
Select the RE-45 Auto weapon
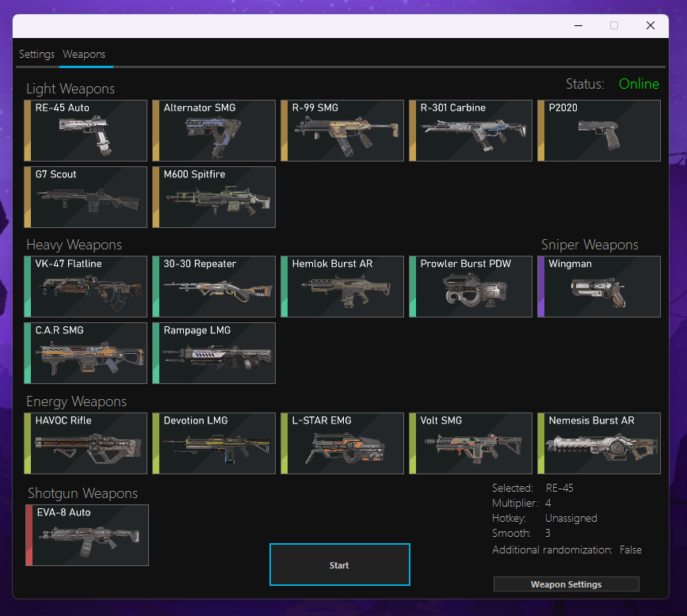(87, 131)
